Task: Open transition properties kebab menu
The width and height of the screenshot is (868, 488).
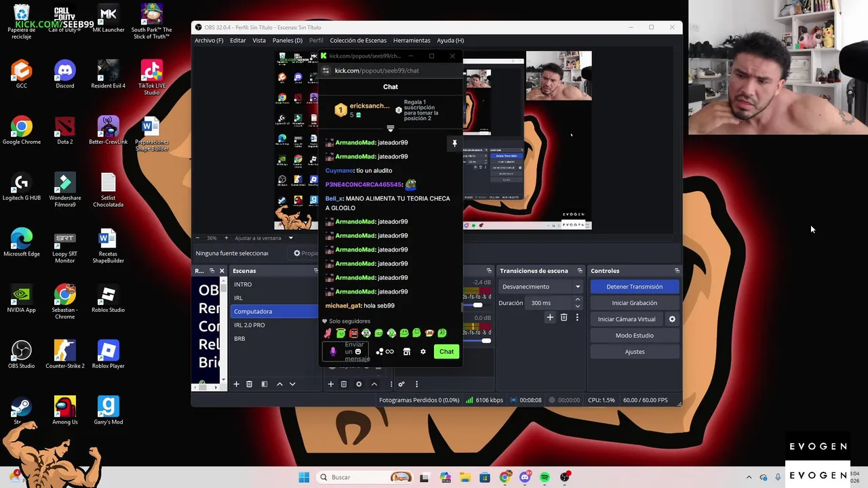Action: coord(577,317)
